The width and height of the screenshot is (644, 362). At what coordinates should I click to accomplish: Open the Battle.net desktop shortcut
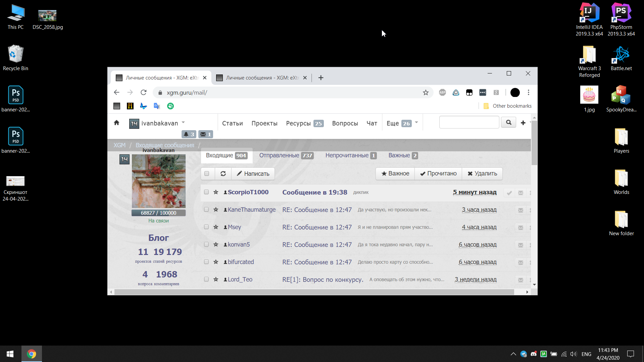pyautogui.click(x=621, y=58)
